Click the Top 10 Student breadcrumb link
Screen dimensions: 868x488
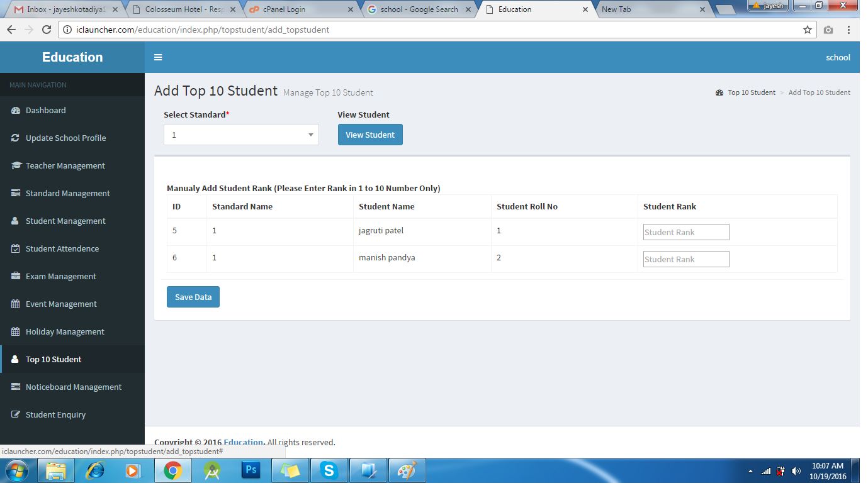752,92
